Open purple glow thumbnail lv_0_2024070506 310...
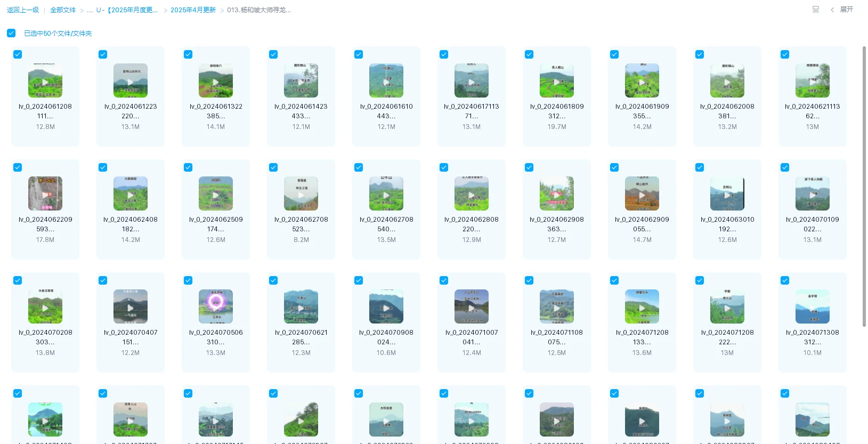 point(216,306)
